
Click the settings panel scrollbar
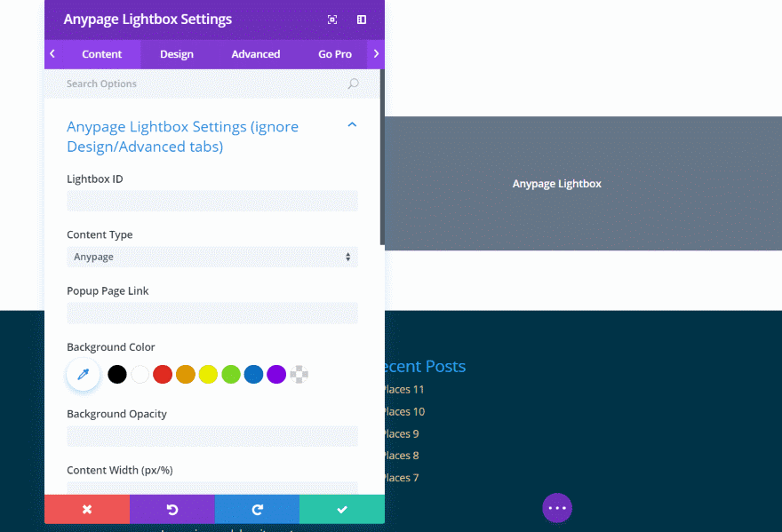tap(382, 157)
